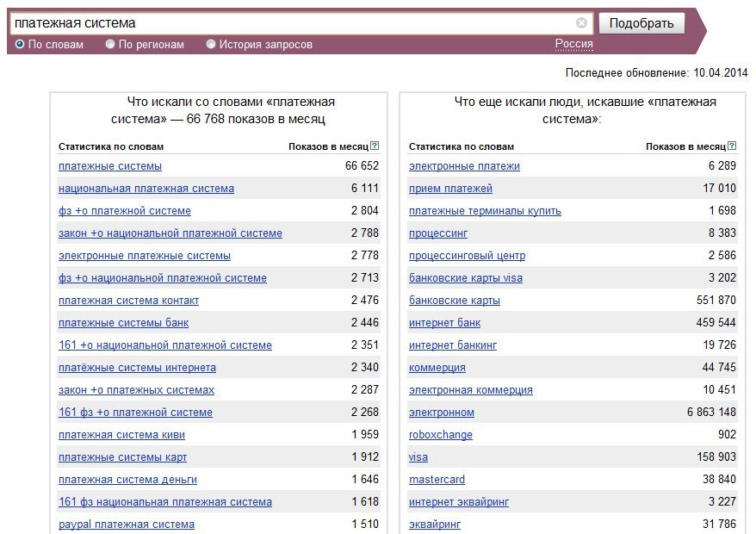Open 'процессинговый центр' link

click(x=468, y=256)
